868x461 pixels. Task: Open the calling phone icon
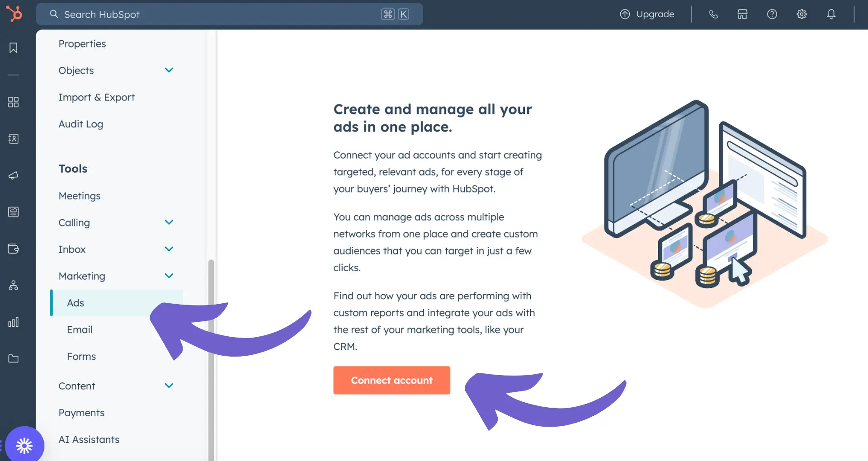713,14
